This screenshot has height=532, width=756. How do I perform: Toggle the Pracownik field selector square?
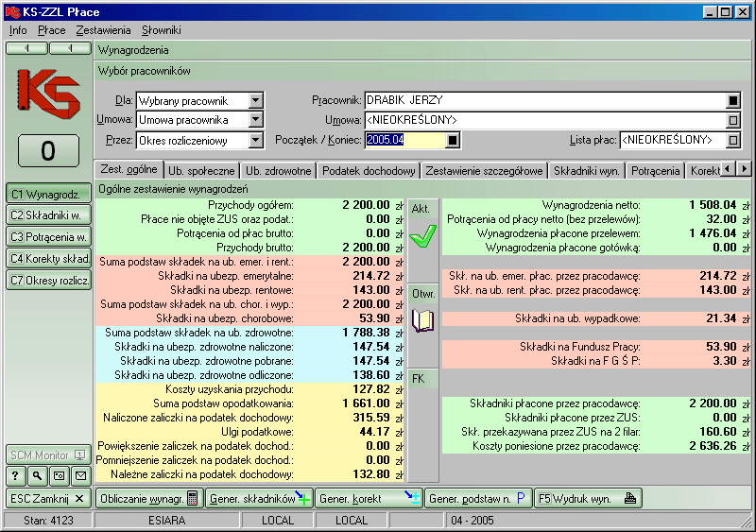732,100
